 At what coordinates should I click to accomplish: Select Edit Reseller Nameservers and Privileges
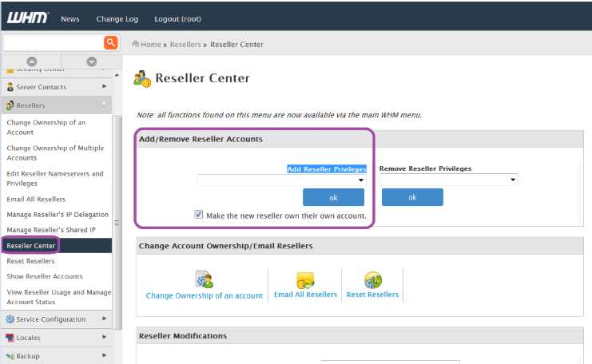55,179
